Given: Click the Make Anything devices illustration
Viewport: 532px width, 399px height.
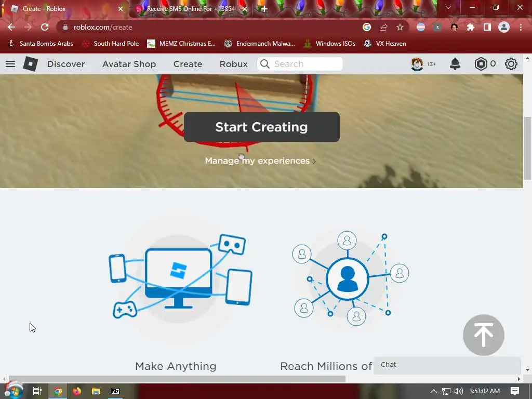Looking at the screenshot, I should [180, 276].
